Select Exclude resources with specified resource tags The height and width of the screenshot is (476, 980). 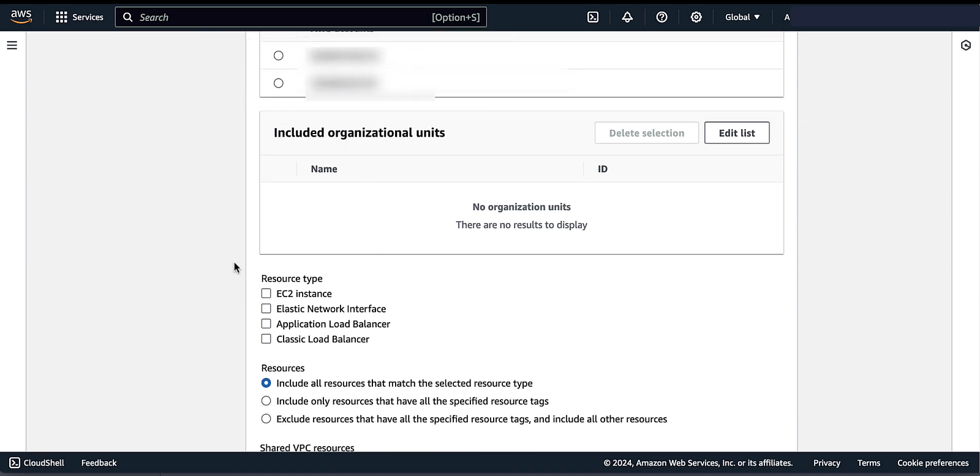click(x=266, y=418)
